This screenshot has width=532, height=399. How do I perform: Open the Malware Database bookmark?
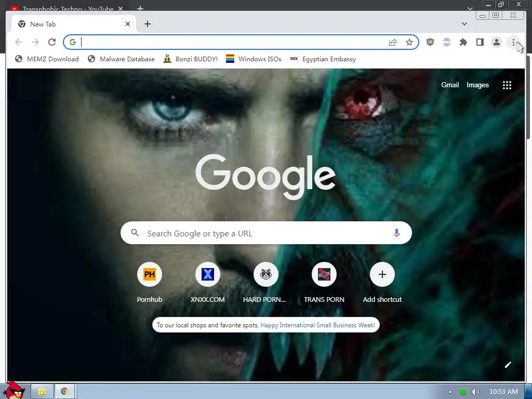121,59
